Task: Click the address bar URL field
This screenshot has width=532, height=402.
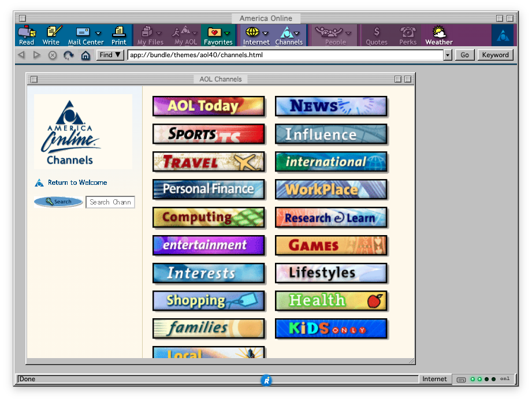Action: tap(285, 55)
